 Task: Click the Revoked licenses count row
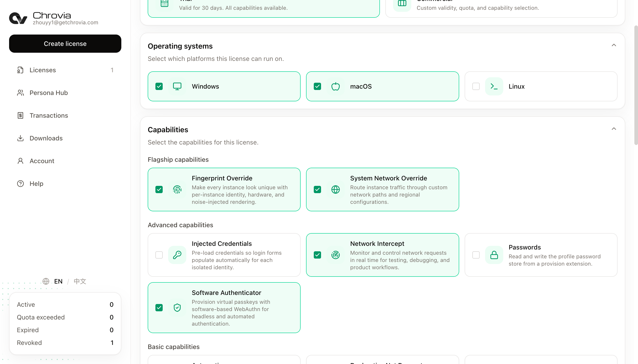tap(65, 343)
